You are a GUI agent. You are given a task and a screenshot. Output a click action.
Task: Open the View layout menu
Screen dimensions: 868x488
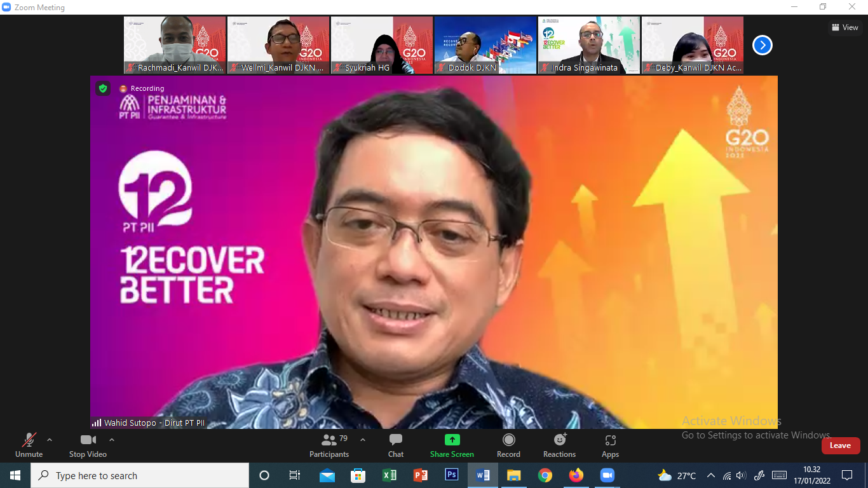pyautogui.click(x=845, y=27)
